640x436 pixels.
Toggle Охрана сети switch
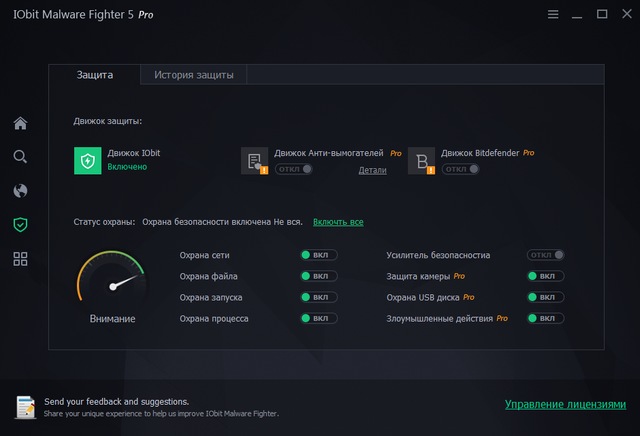click(x=319, y=255)
